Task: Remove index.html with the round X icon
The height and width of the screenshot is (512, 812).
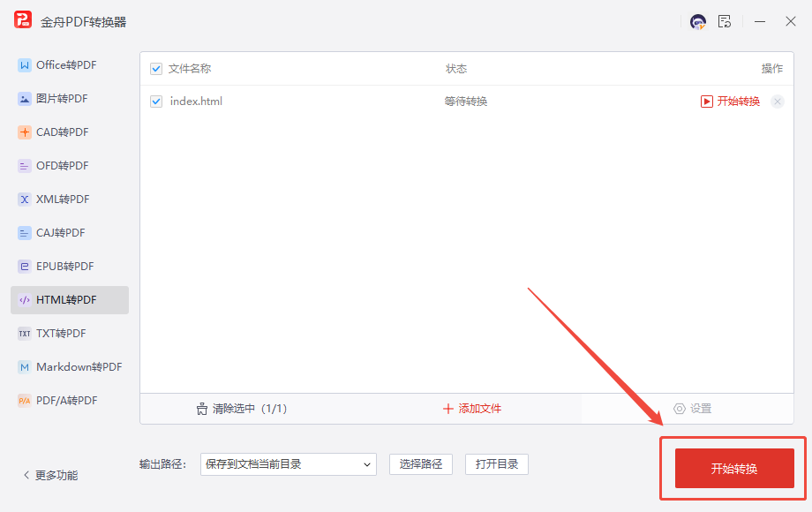Action: 778,102
